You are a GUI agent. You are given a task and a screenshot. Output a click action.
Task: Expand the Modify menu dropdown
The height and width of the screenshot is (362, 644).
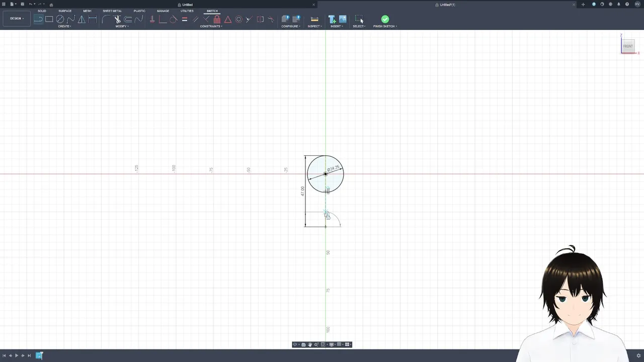pos(122,26)
